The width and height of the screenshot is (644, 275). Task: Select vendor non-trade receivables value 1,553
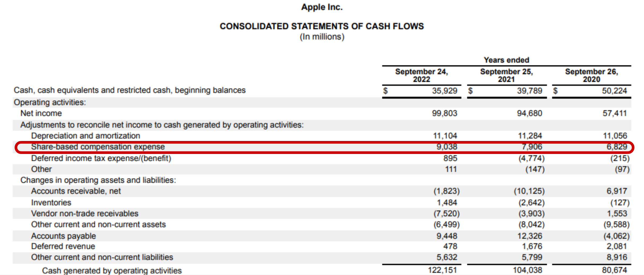pyautogui.click(x=617, y=214)
